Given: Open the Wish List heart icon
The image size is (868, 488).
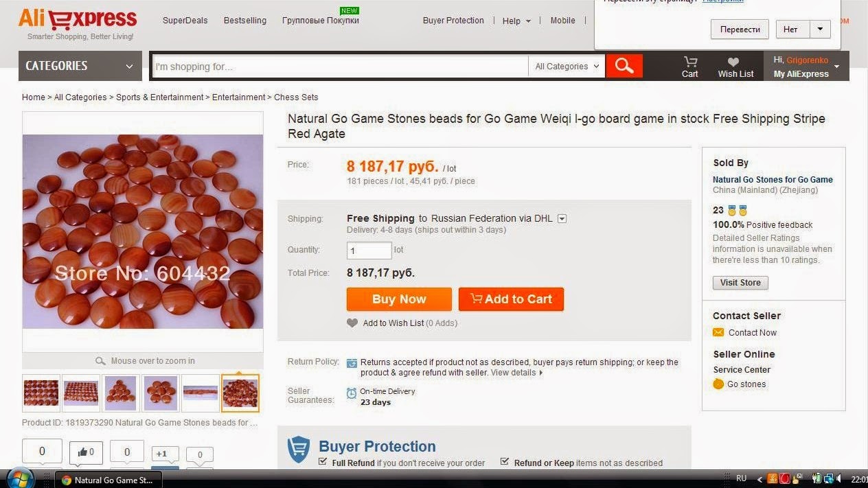Looking at the screenshot, I should [733, 62].
